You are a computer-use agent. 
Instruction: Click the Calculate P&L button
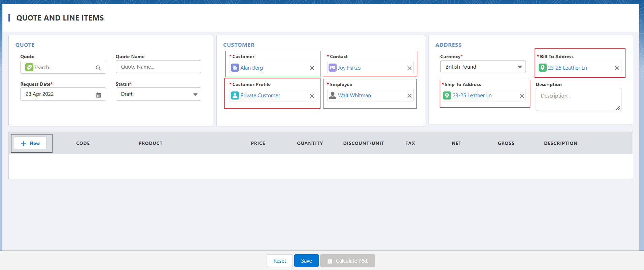tap(347, 261)
